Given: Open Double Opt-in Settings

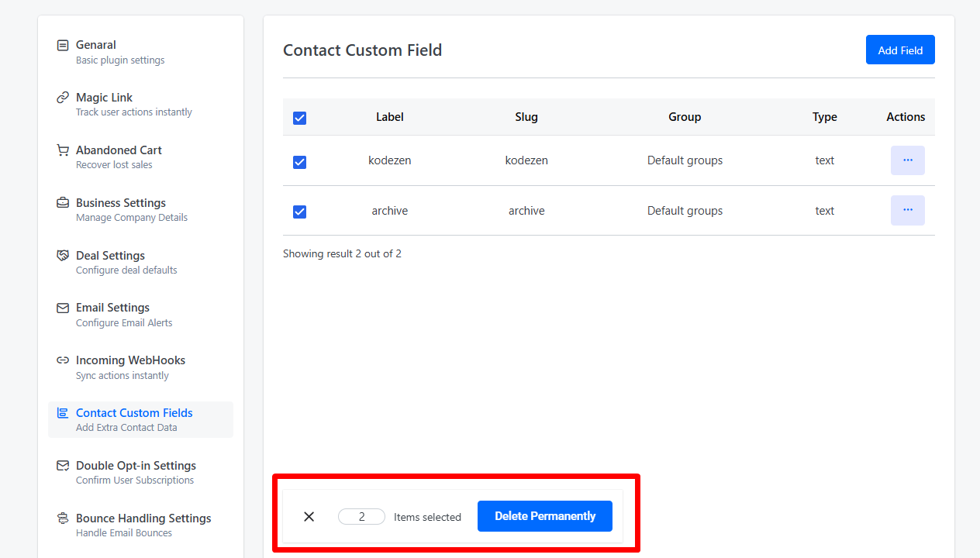Looking at the screenshot, I should click(140, 473).
